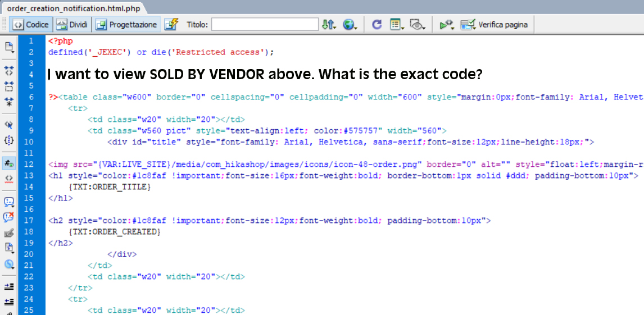The height and width of the screenshot is (315, 644).
Task: Click the h2 style opening tag line
Action: [269, 221]
